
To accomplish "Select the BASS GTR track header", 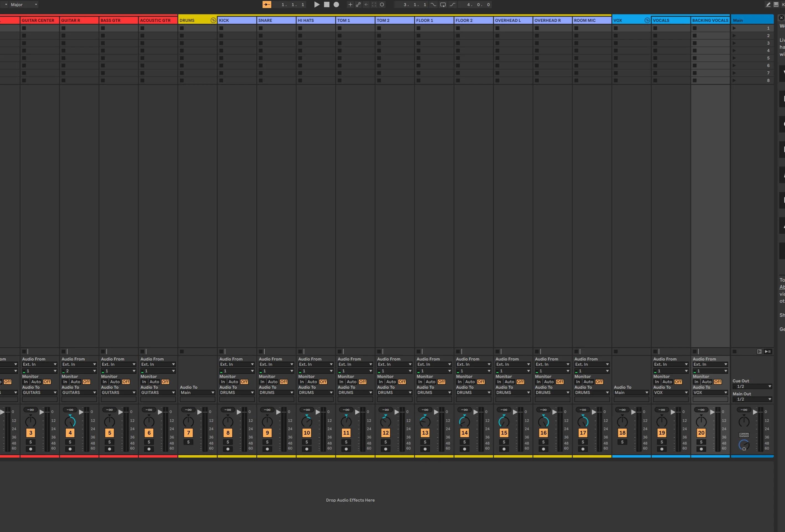I will pos(118,20).
